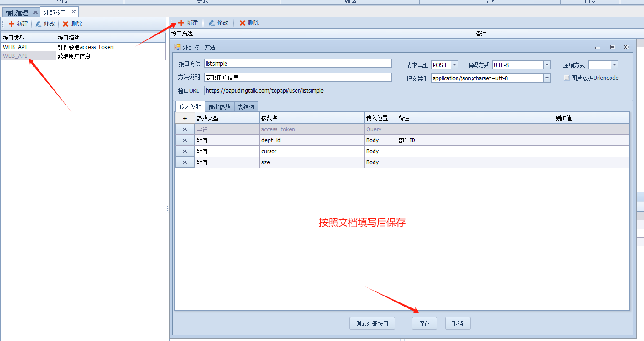Click the right panel 删除 red X icon
The image size is (644, 341).
click(242, 23)
